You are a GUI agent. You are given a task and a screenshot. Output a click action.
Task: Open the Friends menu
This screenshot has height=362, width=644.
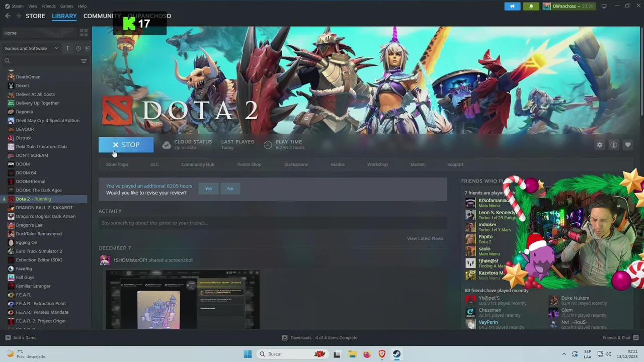[x=49, y=6]
